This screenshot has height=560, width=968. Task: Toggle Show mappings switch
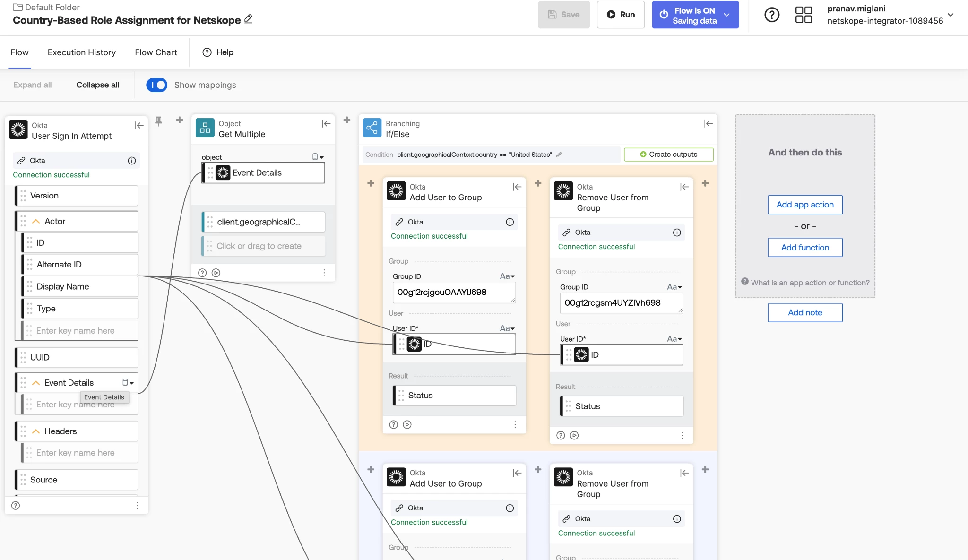(x=156, y=85)
